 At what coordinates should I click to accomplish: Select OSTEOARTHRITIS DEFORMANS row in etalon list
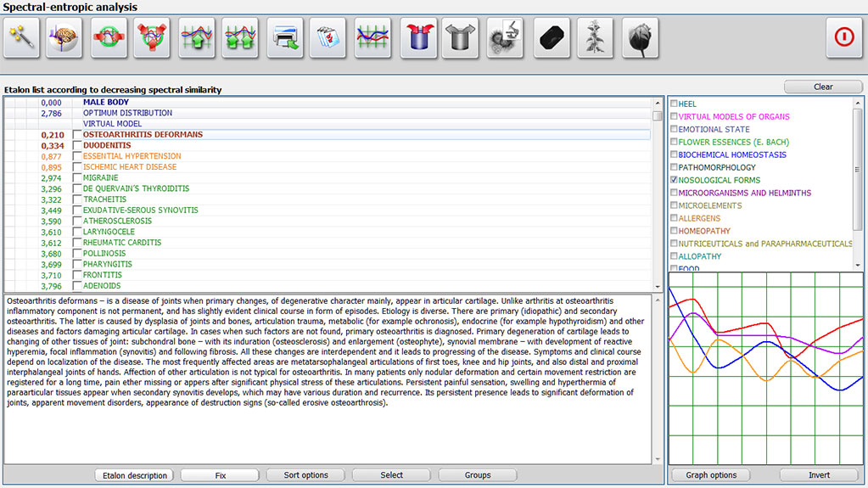click(143, 134)
